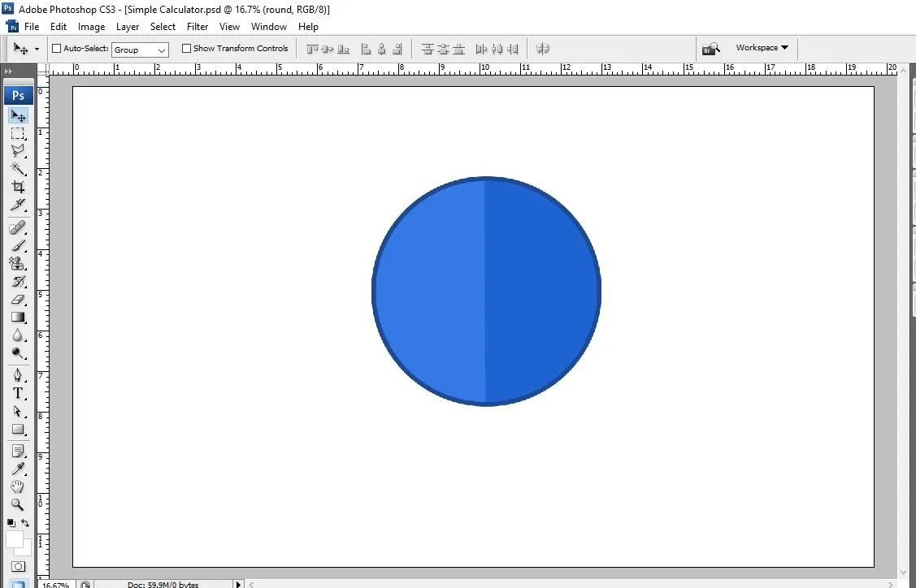The image size is (916, 588).
Task: Select the Move tool in the toolbox
Action: coord(18,115)
